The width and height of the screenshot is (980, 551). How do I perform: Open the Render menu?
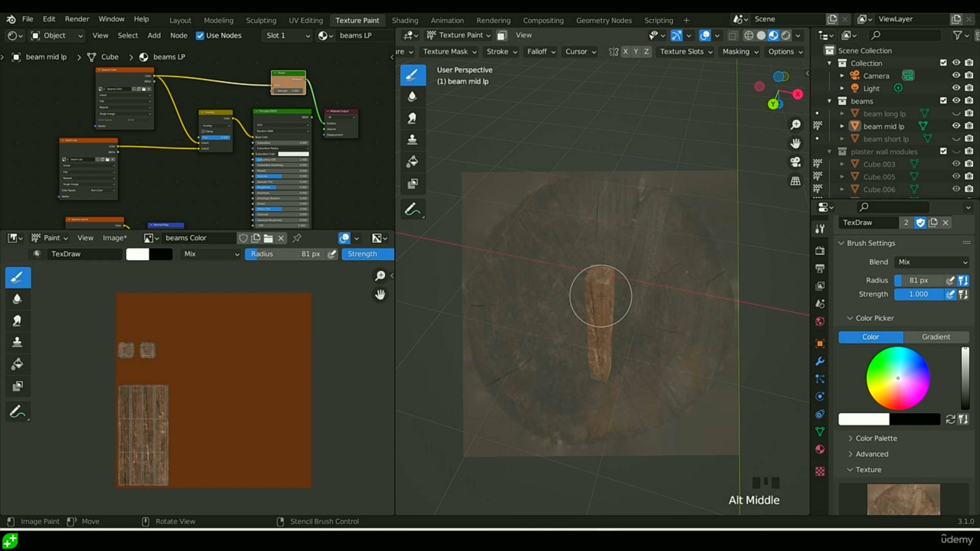point(77,19)
